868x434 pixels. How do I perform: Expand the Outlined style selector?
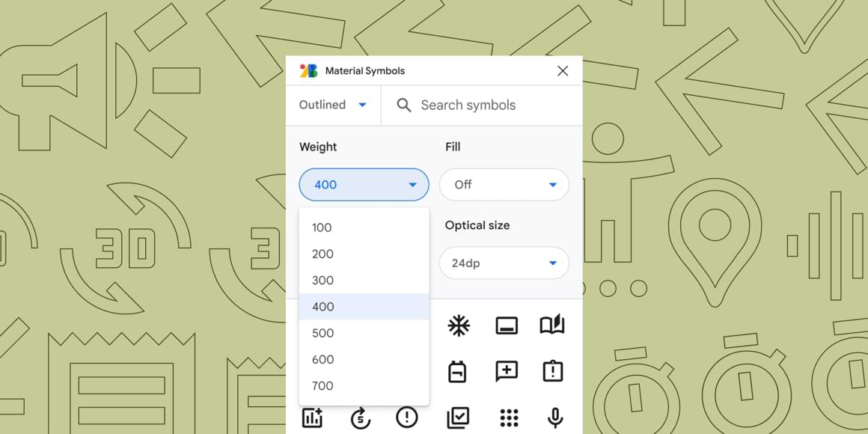[333, 105]
